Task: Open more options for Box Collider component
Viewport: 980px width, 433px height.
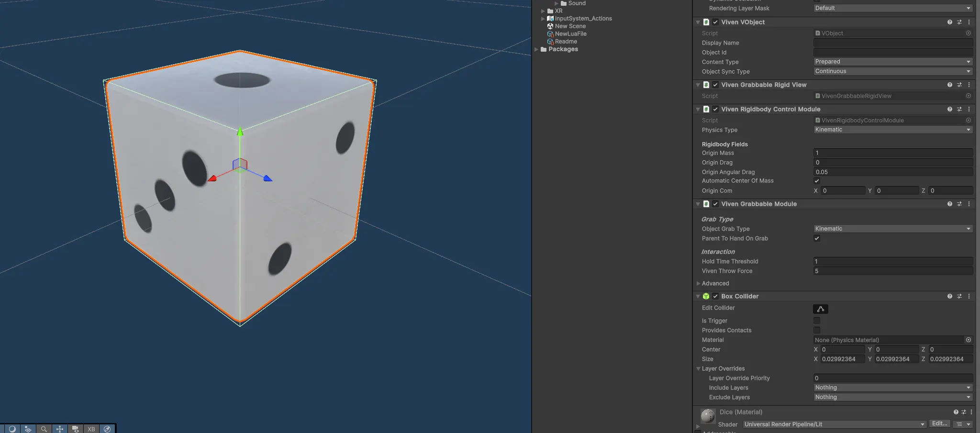Action: tap(969, 296)
